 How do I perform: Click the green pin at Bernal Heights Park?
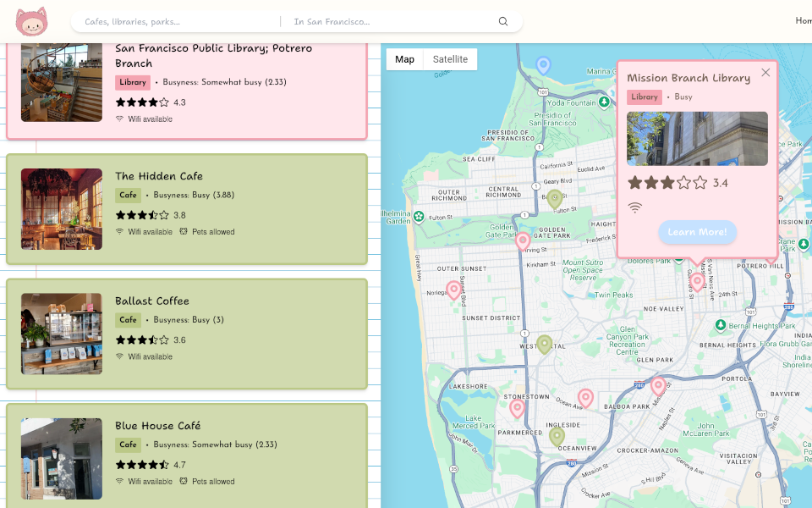[x=719, y=323]
